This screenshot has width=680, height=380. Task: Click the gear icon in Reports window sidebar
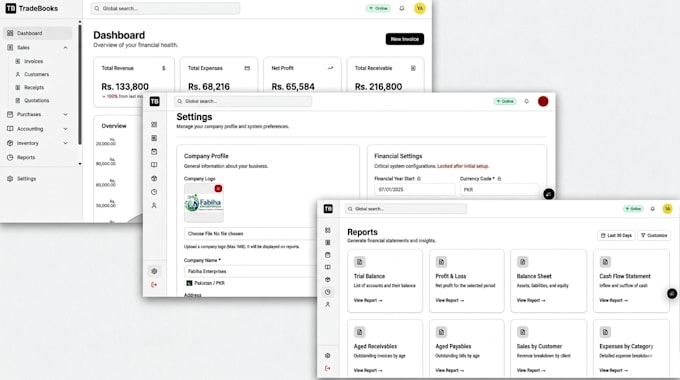point(328,356)
